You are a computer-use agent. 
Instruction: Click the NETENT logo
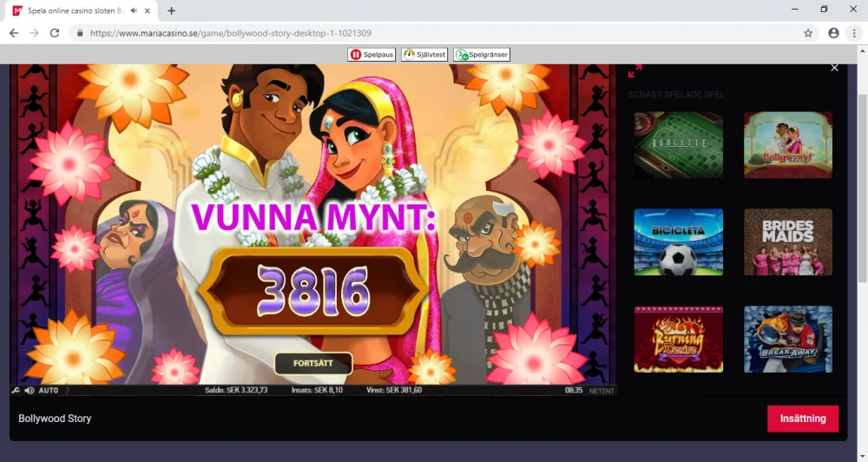tap(602, 391)
